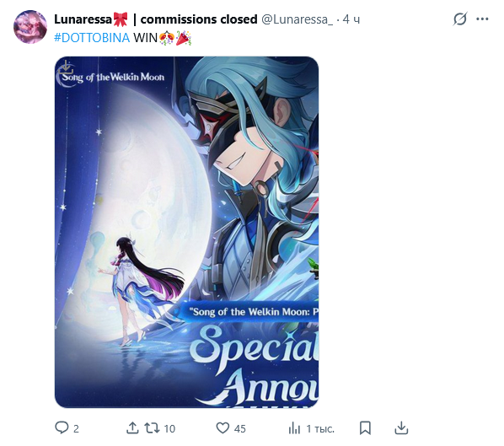
Task: Repost using the retweet arrows icon
Action: coord(152,428)
